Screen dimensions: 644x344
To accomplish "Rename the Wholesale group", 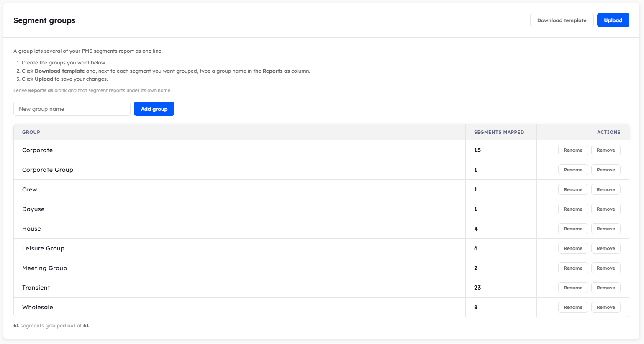I will [x=573, y=307].
